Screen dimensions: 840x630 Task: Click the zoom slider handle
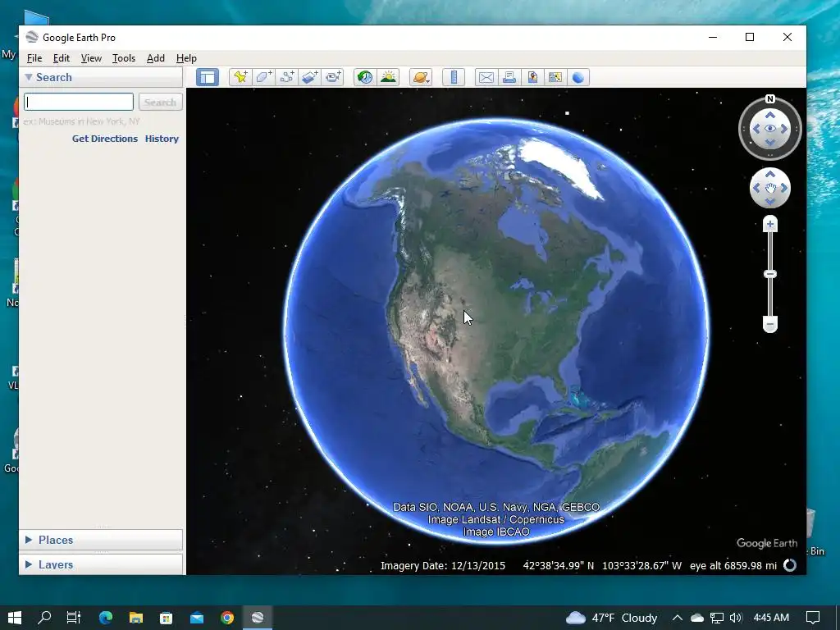769,274
